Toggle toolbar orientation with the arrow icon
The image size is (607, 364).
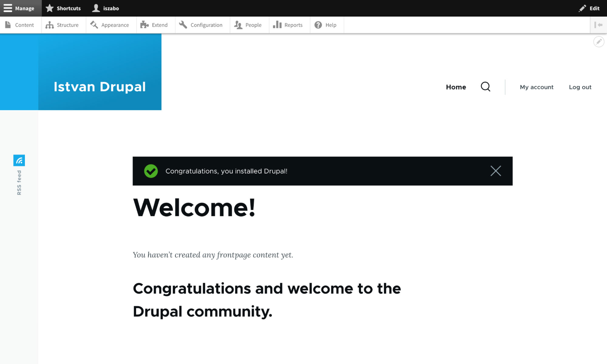[x=598, y=25]
